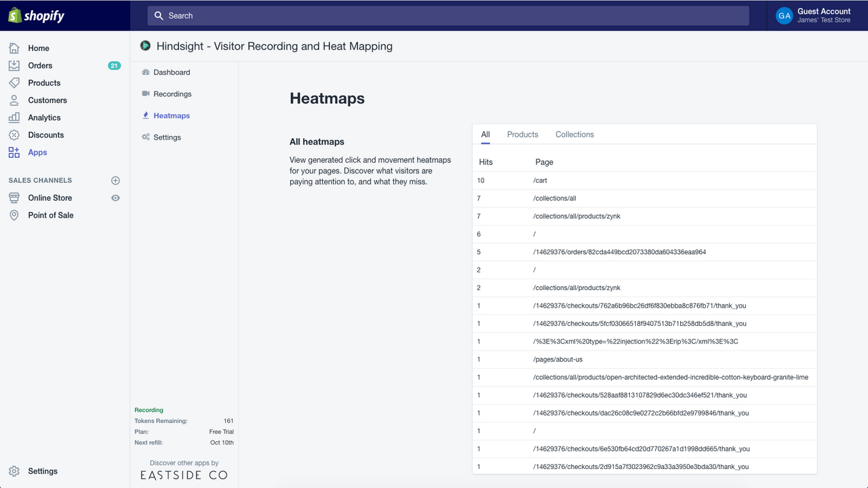This screenshot has width=868, height=488.
Task: Click the Next refill Oct 10th value
Action: (x=222, y=443)
